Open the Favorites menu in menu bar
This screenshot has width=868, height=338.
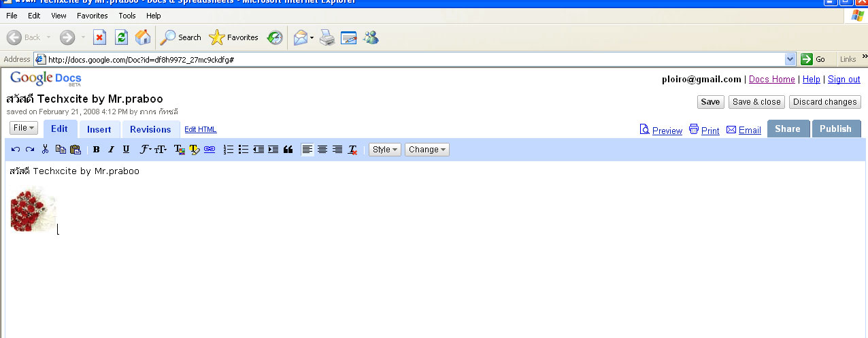point(93,16)
